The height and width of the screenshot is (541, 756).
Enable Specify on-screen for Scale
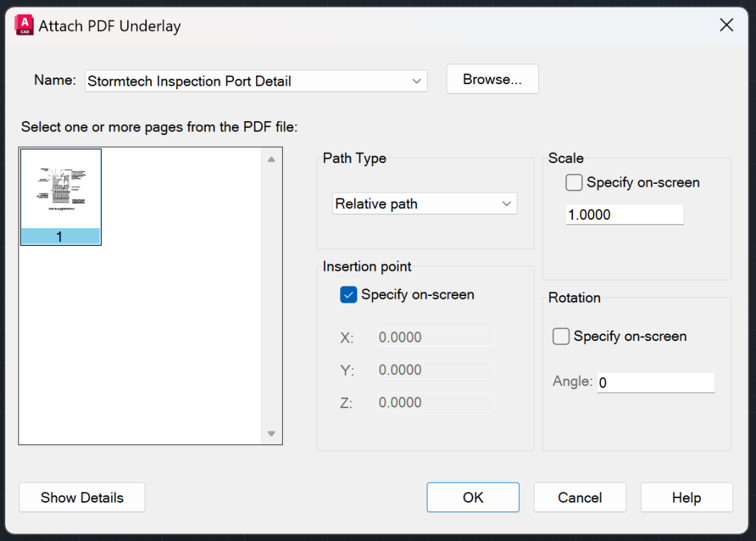574,182
